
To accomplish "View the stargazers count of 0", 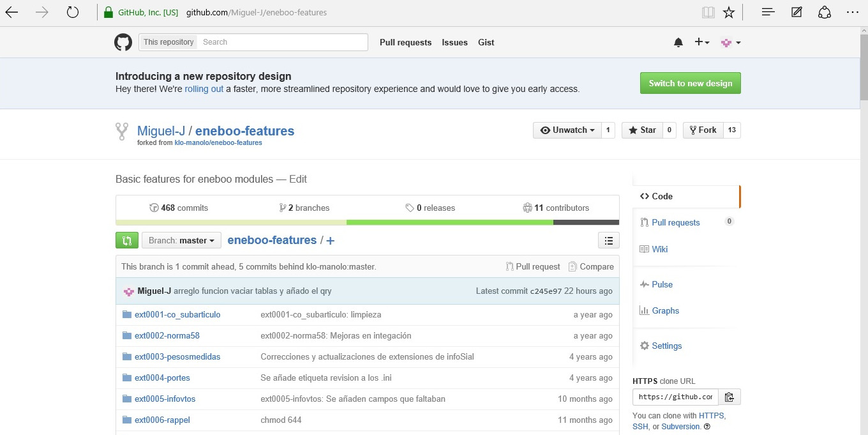I will [x=670, y=130].
